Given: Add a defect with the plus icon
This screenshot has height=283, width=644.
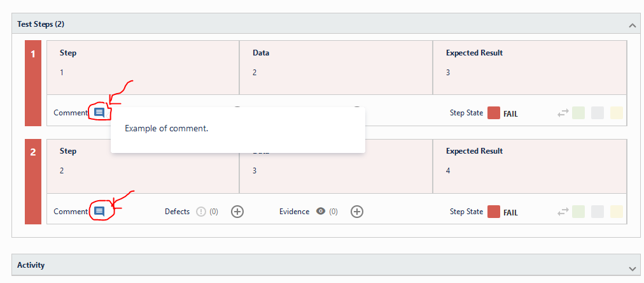Looking at the screenshot, I should pyautogui.click(x=237, y=212).
